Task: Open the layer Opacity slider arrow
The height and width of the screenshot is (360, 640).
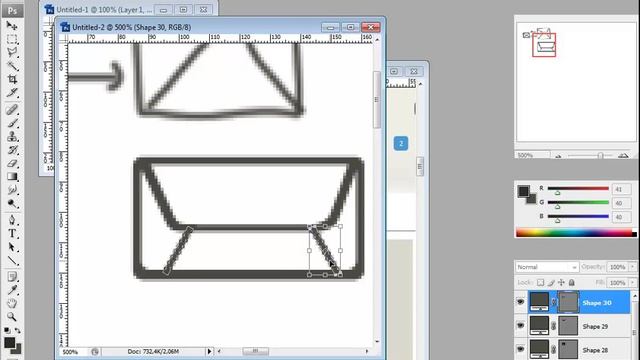Action: click(x=633, y=267)
